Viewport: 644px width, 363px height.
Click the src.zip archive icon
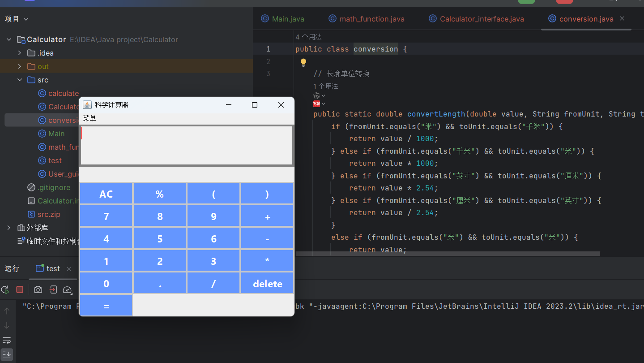click(x=31, y=214)
